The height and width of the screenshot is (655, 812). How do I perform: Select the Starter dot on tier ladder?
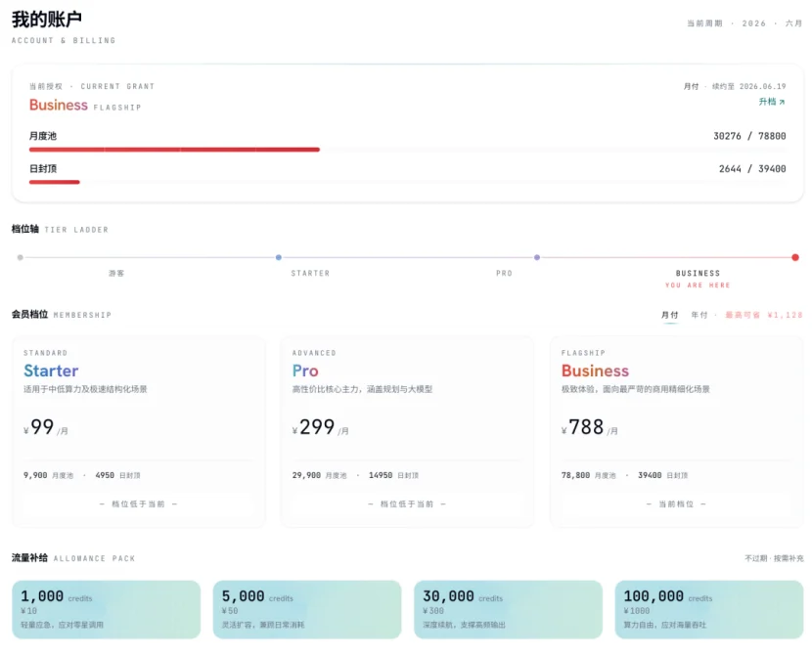(x=279, y=257)
